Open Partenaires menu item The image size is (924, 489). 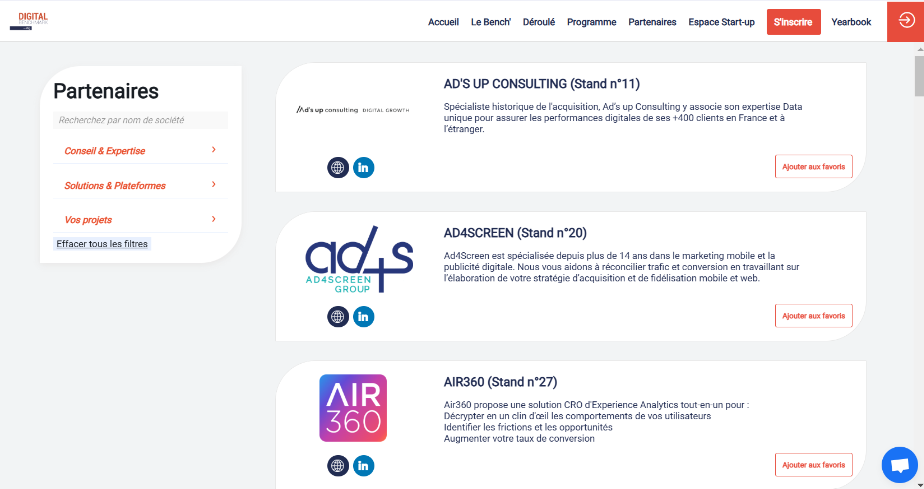point(652,22)
